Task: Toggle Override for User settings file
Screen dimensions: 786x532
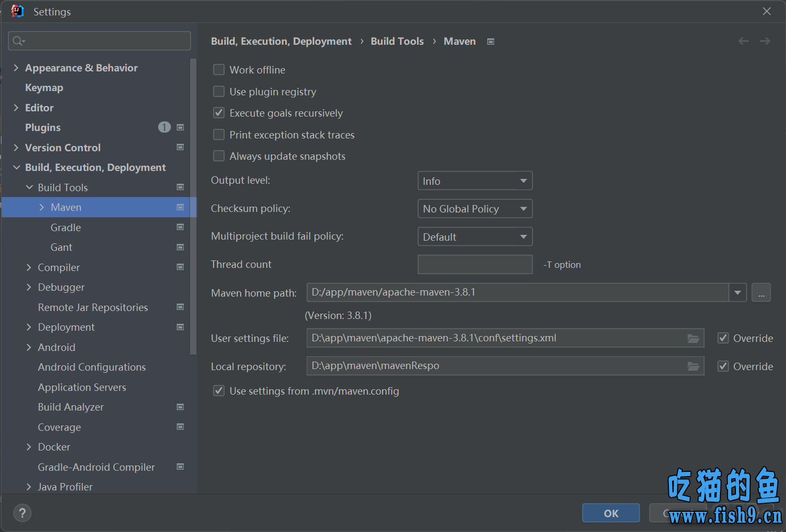Action: coord(723,338)
